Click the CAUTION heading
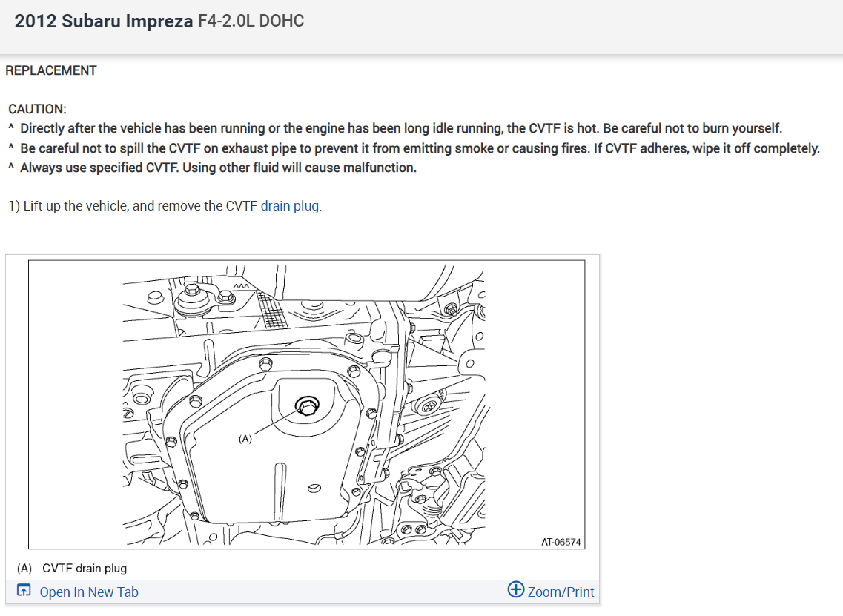The image size is (843, 616). pos(37,109)
